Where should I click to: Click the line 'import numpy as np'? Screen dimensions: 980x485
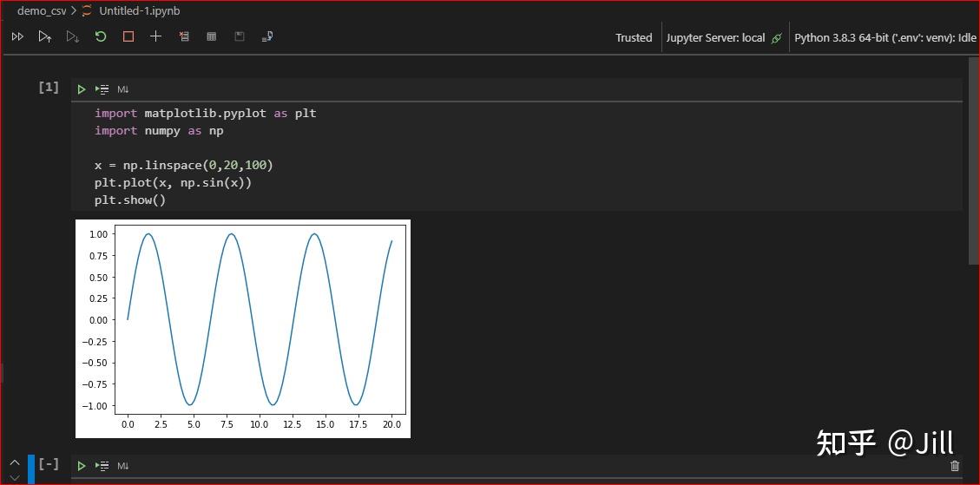point(159,131)
